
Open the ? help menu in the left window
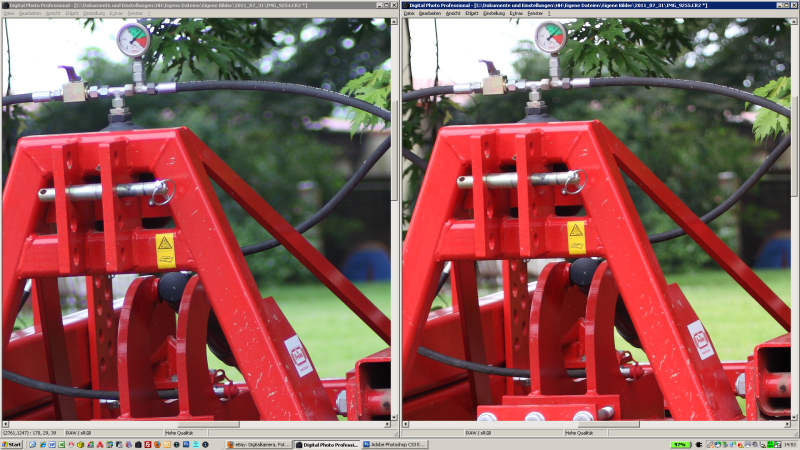pos(149,13)
